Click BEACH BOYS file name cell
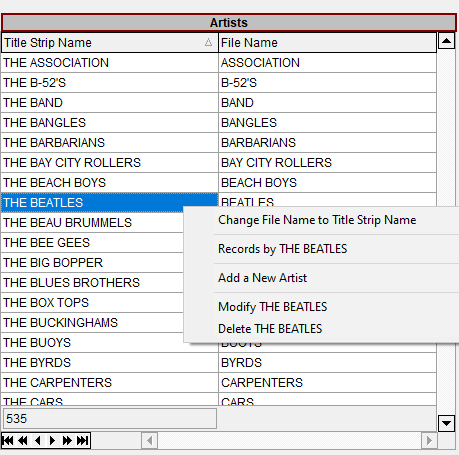 [327, 183]
